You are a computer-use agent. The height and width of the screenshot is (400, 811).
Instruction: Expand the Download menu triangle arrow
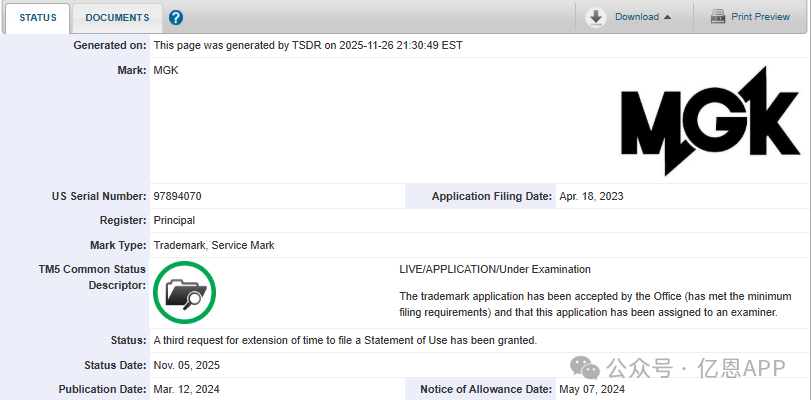tap(667, 17)
